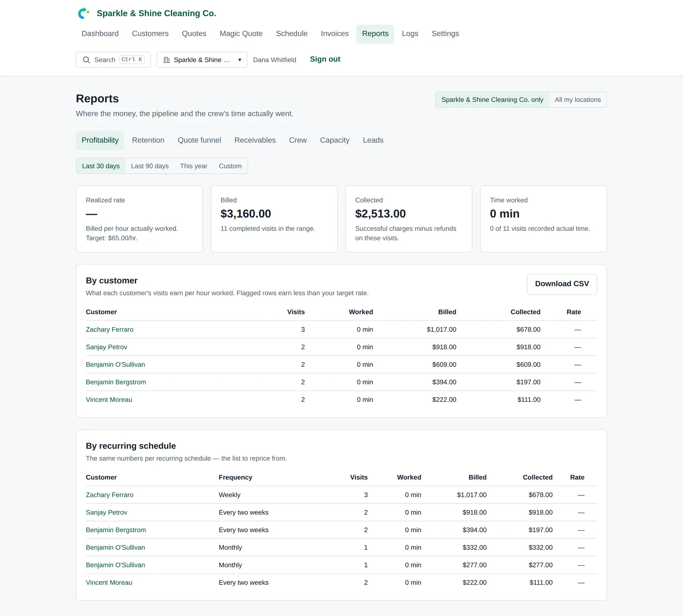Image resolution: width=683 pixels, height=616 pixels.
Task: Switch to All my locations
Action: [578, 99]
